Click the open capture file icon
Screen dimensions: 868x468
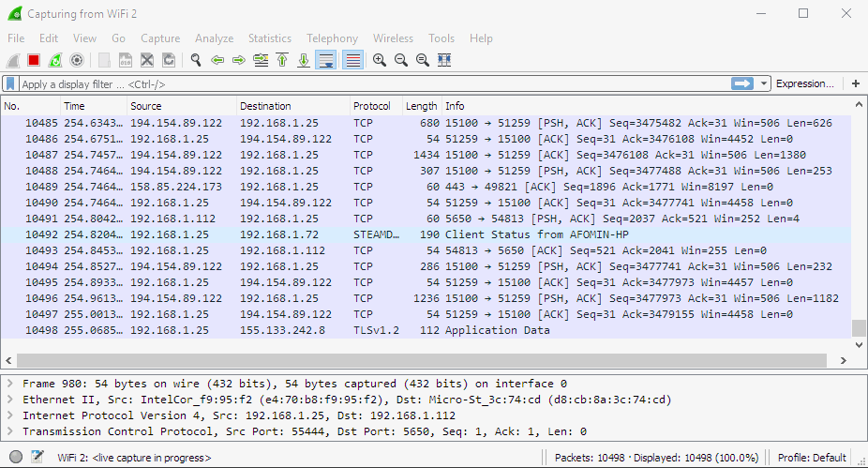click(104, 60)
